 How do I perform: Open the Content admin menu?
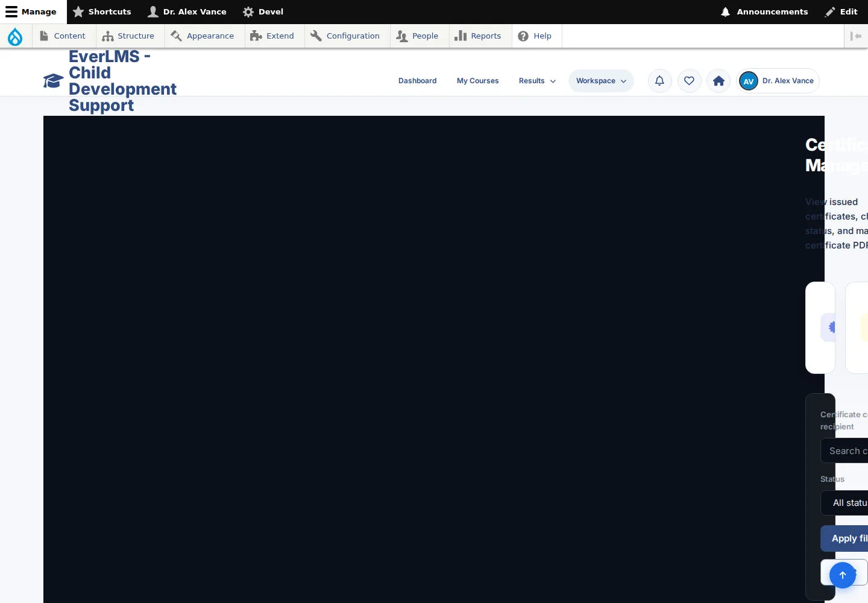[x=63, y=36]
